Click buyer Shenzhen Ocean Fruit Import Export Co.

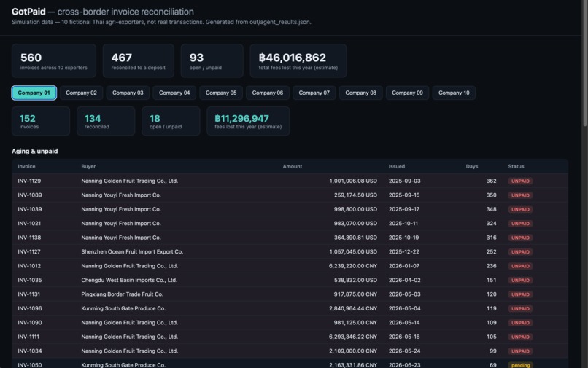(x=132, y=252)
